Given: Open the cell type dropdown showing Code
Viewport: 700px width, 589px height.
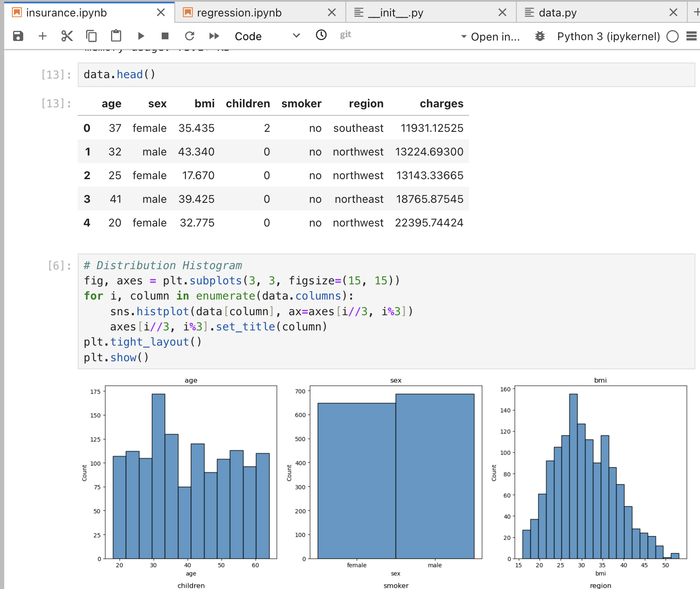Looking at the screenshot, I should pos(267,36).
